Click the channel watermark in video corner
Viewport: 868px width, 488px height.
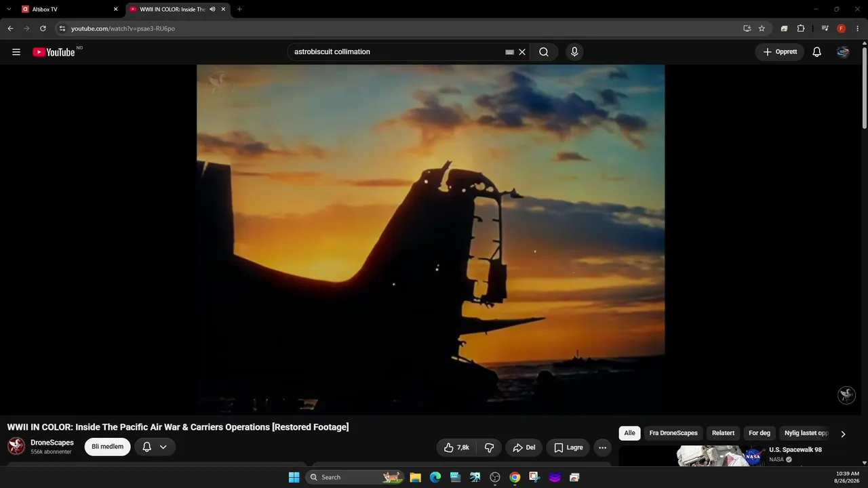point(846,395)
